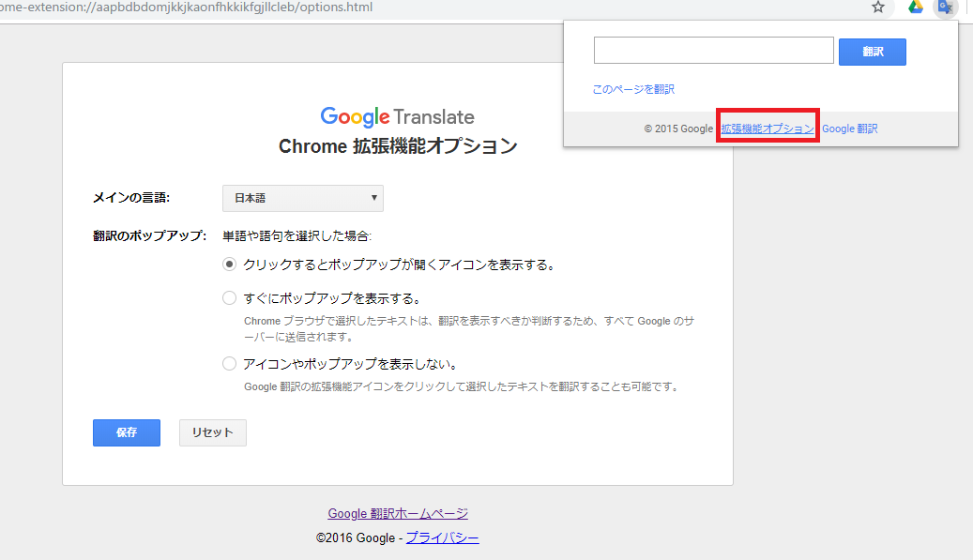The image size is (973, 560).
Task: Open the Google 翻訳ホームページ link
Action: [x=398, y=513]
